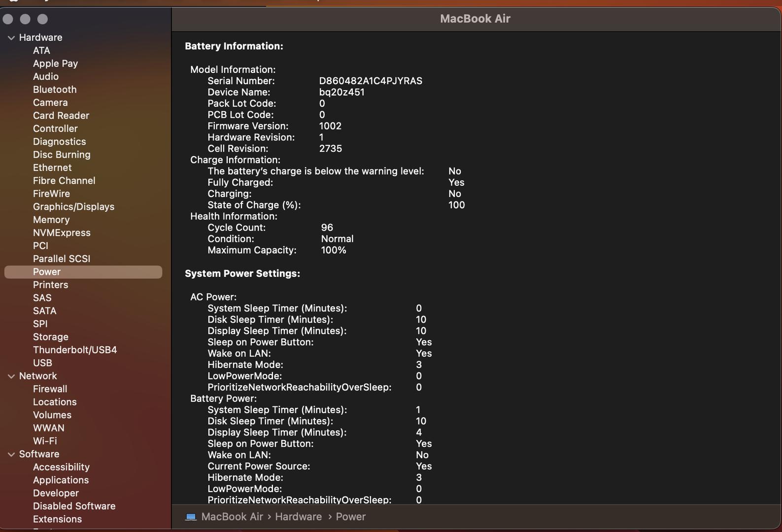Open Fibre Channel entry

pyautogui.click(x=64, y=181)
